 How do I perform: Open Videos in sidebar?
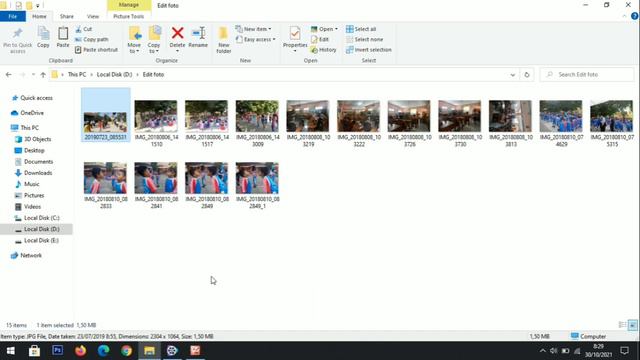(x=28, y=207)
